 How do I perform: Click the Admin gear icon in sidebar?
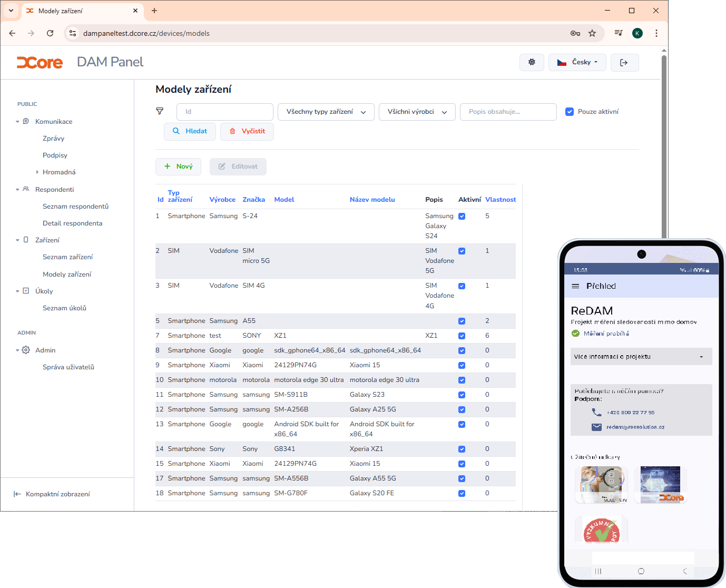click(x=26, y=350)
